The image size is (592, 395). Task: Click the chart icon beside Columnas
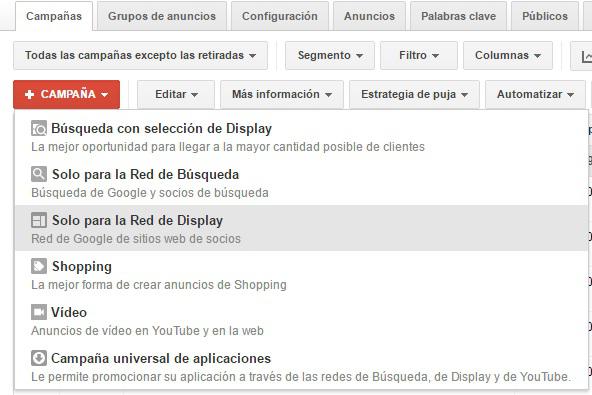[586, 56]
